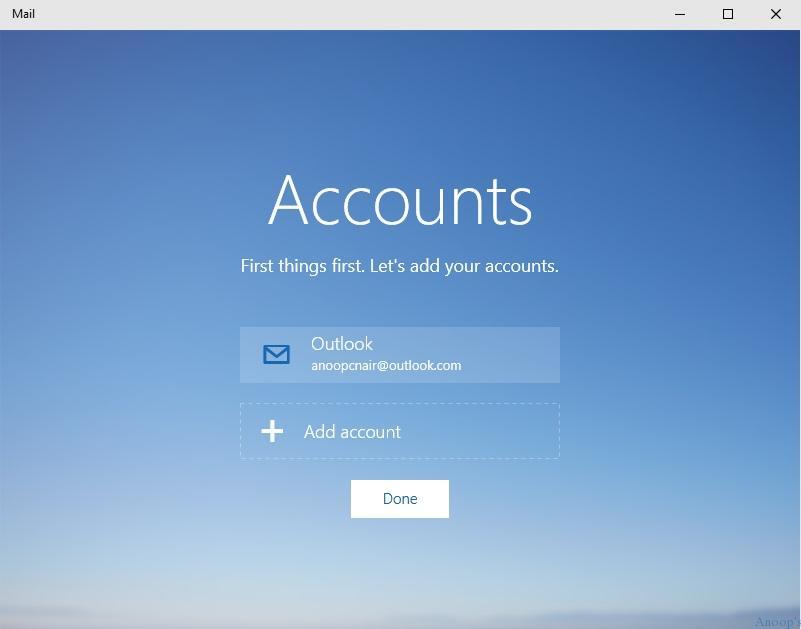Open the Outlook account entry
The image size is (801, 629).
coord(400,355)
